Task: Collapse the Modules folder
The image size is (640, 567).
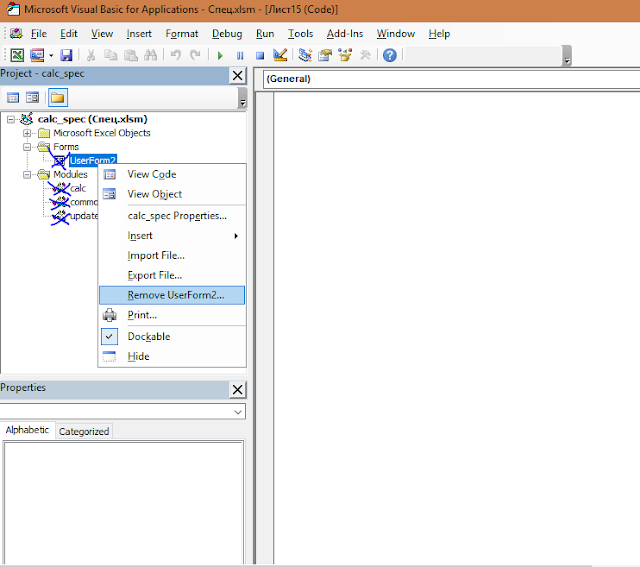Action: click(27, 175)
